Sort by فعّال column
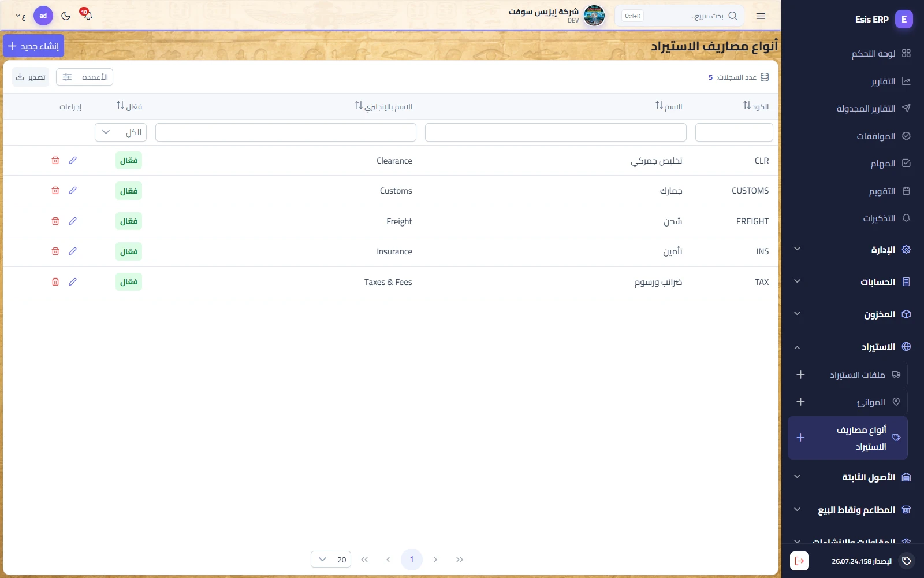924x578 pixels. click(x=129, y=106)
